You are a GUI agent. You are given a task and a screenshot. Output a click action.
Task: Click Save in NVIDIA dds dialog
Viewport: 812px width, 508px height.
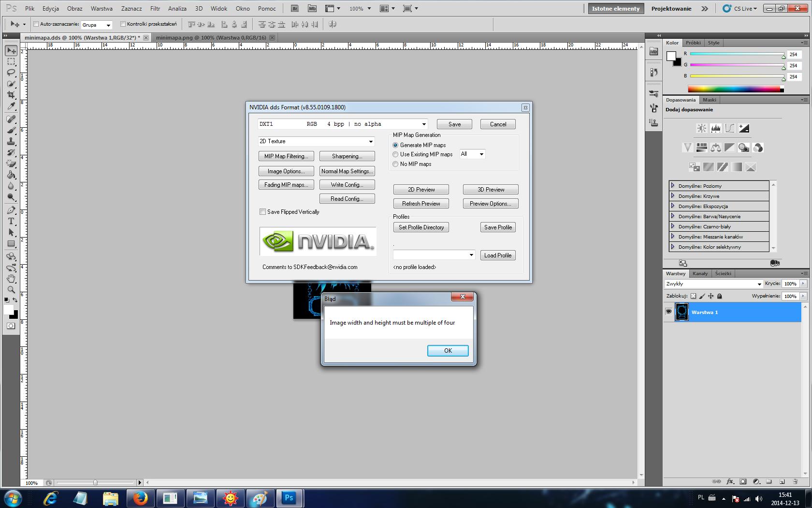pyautogui.click(x=454, y=124)
